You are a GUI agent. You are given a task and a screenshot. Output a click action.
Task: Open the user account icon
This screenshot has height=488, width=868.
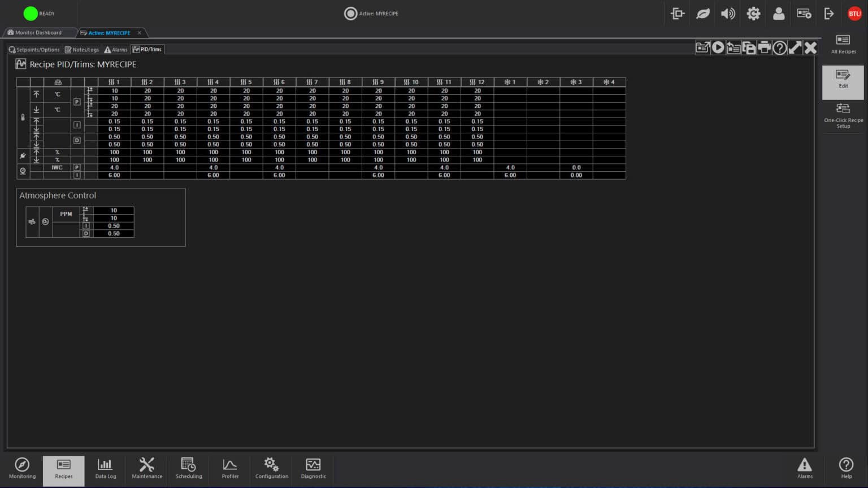pos(778,14)
